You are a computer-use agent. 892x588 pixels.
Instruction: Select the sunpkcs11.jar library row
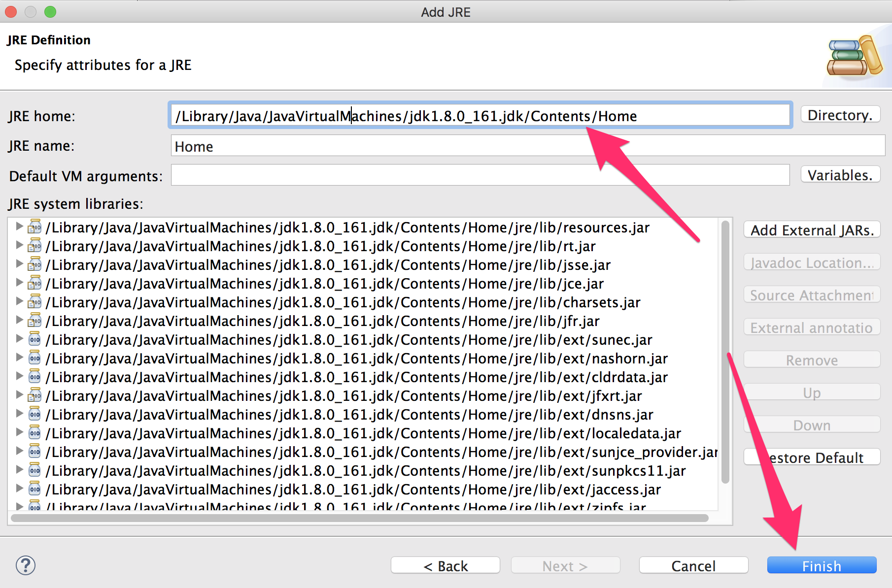365,471
